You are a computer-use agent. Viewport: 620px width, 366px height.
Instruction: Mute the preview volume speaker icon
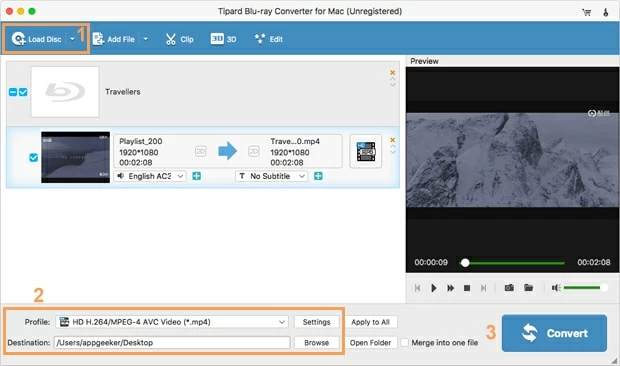click(x=556, y=287)
